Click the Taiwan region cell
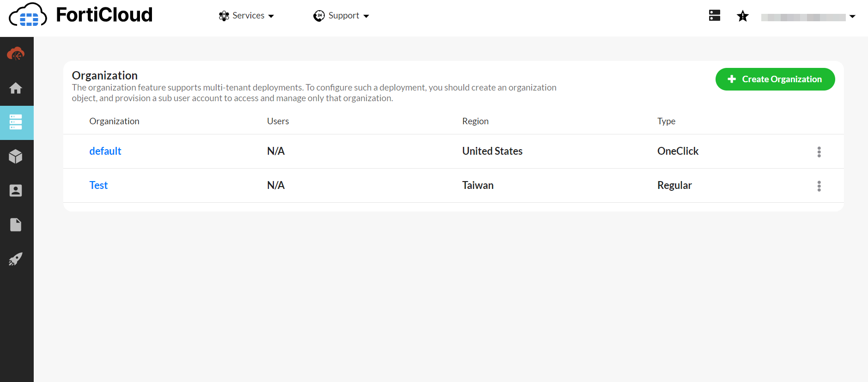The width and height of the screenshot is (868, 382). 478,185
